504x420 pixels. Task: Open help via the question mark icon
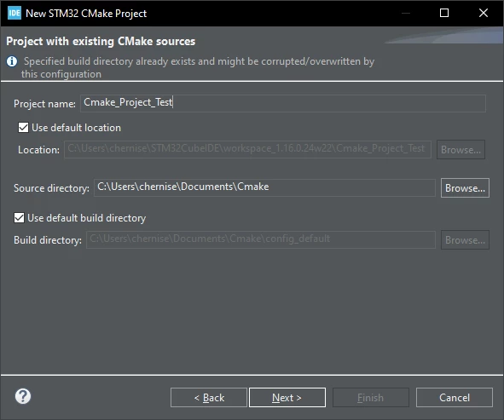point(23,396)
